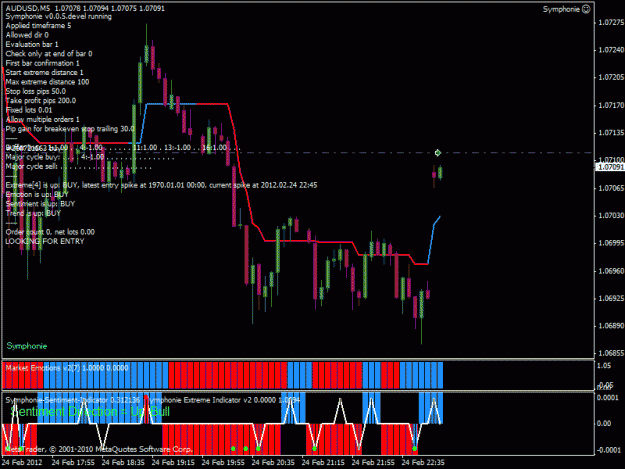Click the 24 Feb 19:15 time axis label
Image resolution: width=625 pixels, height=469 pixels.
coord(173,463)
